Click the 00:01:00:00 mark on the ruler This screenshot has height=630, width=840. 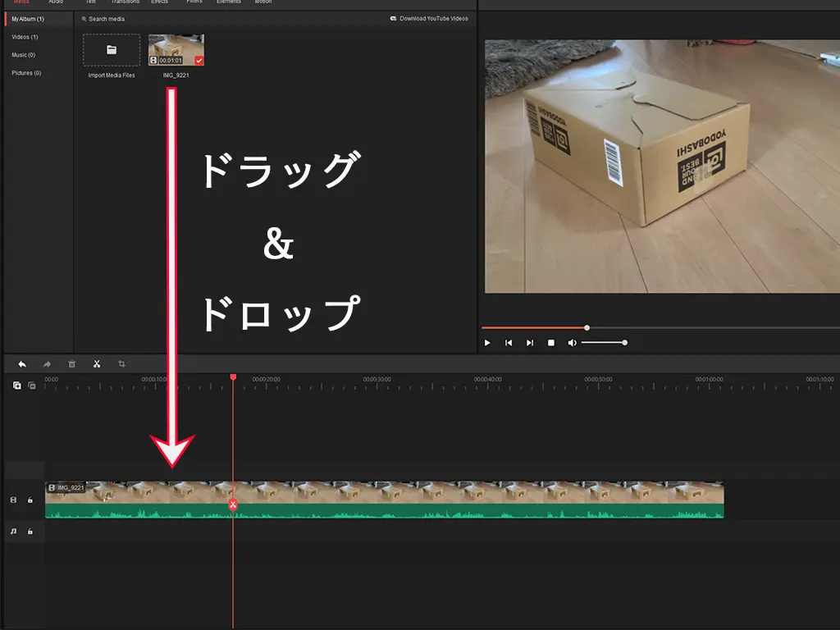(710, 379)
